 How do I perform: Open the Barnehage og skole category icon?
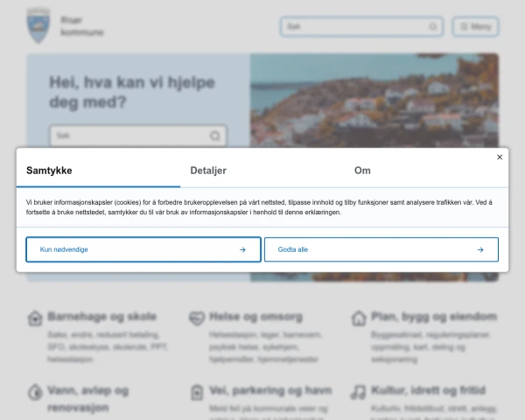[35, 318]
